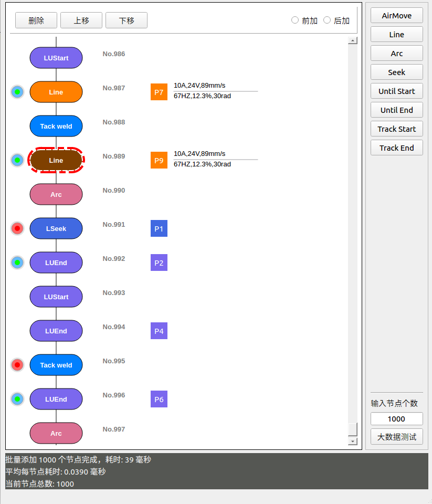This screenshot has width=432, height=504.
Task: Click the purple P6 point badge
Action: click(159, 399)
